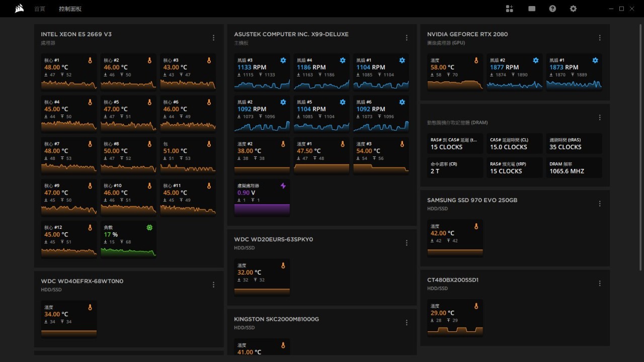644x362 pixels.
Task: Open Kingston SKC2000M81000G panel options menu
Action: (407, 323)
